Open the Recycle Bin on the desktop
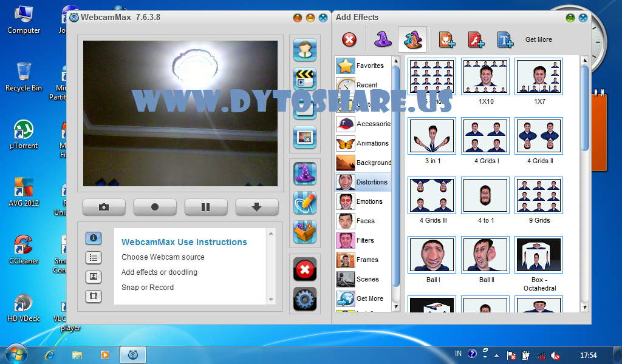The image size is (622, 364). [24, 77]
